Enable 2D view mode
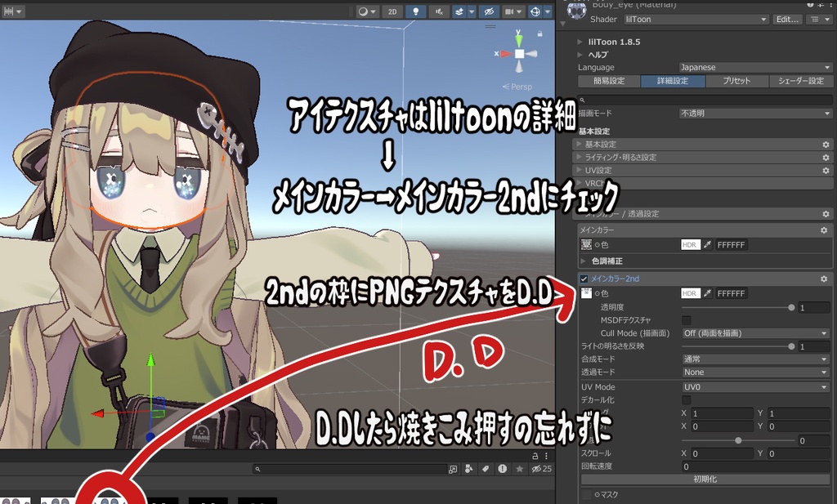The width and height of the screenshot is (837, 504). pyautogui.click(x=393, y=11)
